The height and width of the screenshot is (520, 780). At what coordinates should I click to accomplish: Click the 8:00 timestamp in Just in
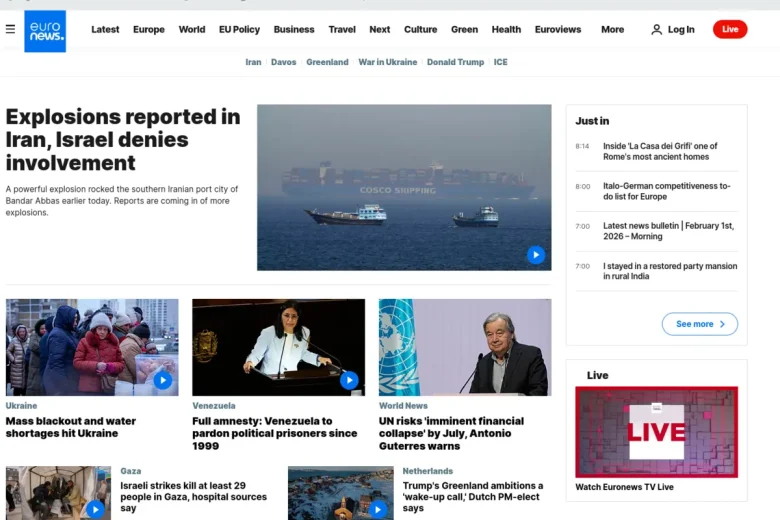(x=583, y=187)
